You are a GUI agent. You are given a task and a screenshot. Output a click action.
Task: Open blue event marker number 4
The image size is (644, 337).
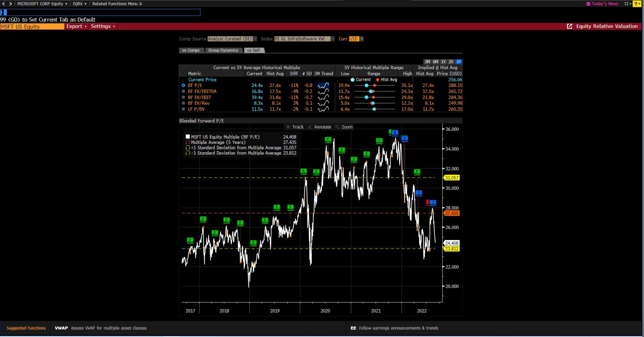[395, 133]
